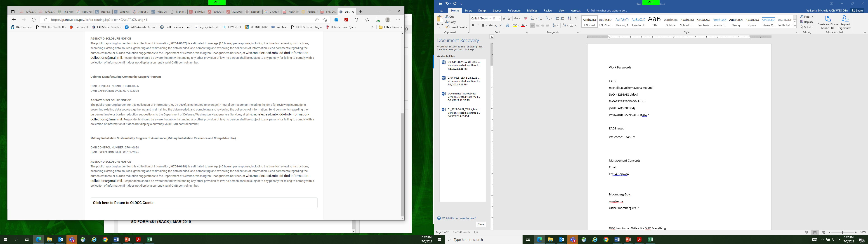868x244 pixels.
Task: Click Clear All Formatting eraser icon
Action: click(x=525, y=19)
